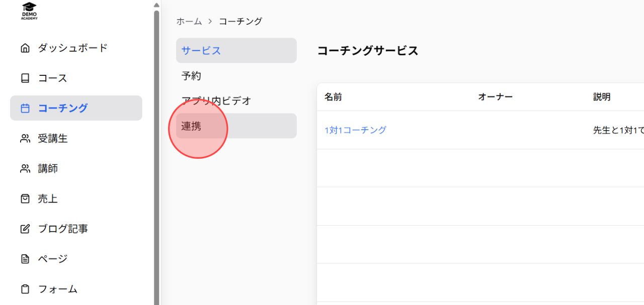The image size is (644, 305).
Task: Click the dashboard home icon
Action: pyautogui.click(x=25, y=48)
